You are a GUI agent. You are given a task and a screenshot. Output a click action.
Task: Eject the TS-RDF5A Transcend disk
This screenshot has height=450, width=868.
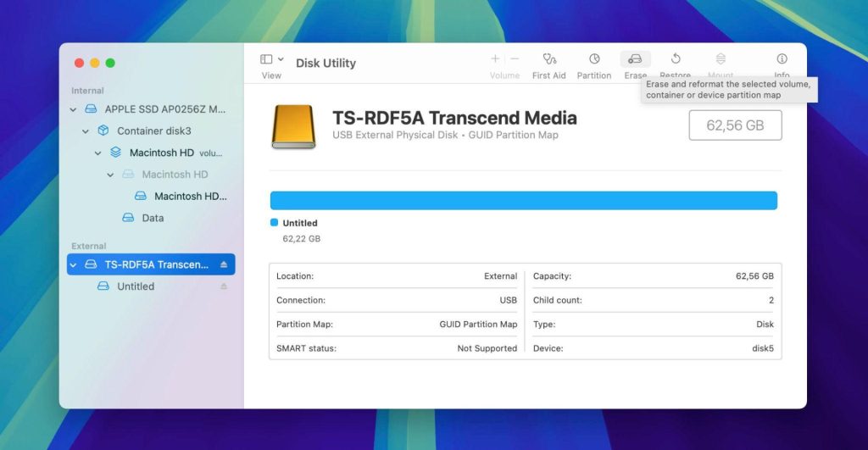pos(224,264)
